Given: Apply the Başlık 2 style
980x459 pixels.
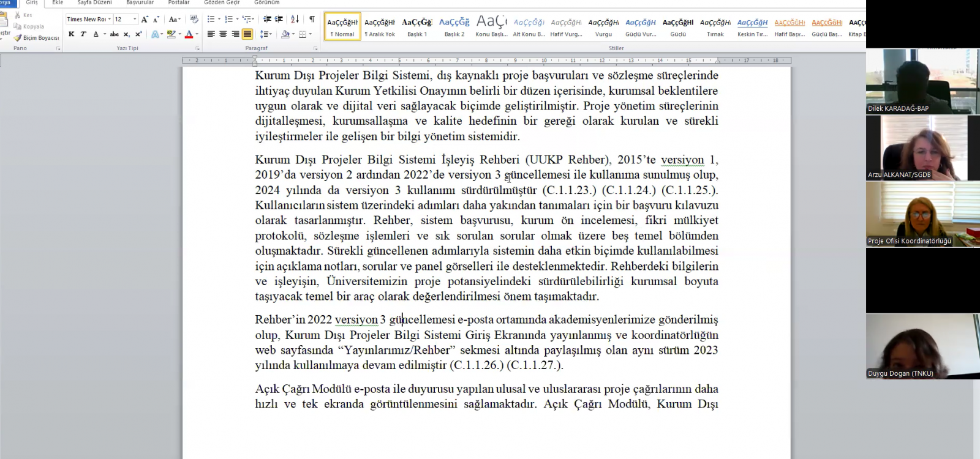Looking at the screenshot, I should (x=454, y=27).
